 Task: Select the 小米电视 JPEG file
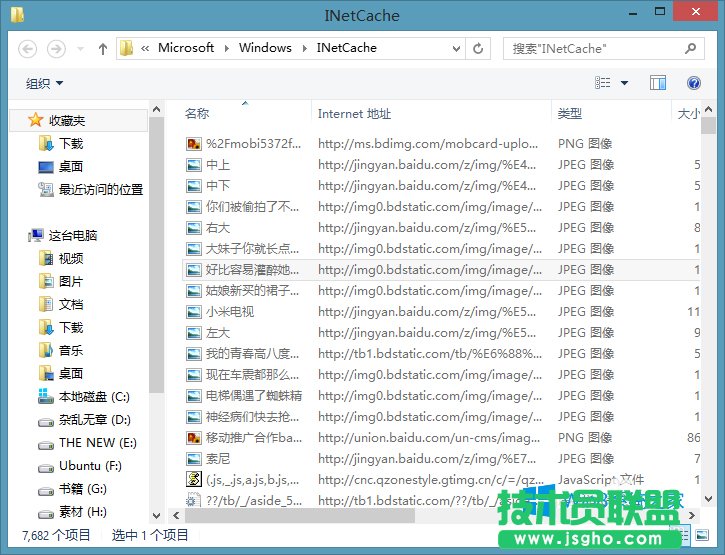(x=229, y=311)
